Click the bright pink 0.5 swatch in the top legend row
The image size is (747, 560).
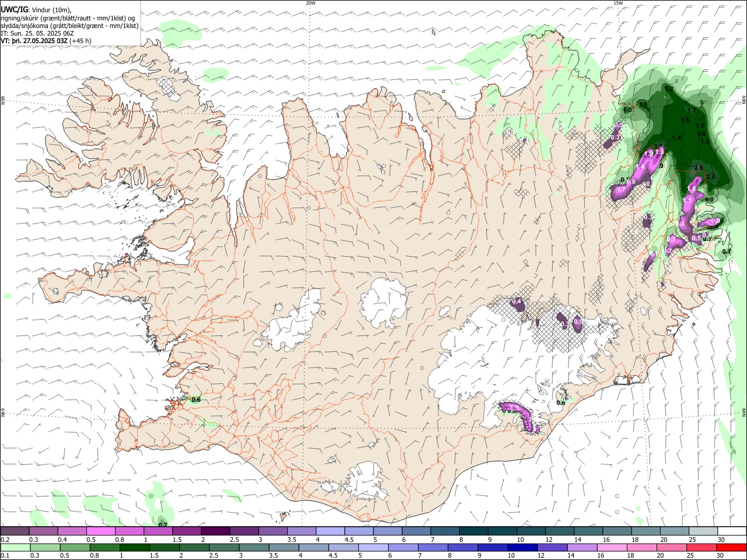pos(101,531)
